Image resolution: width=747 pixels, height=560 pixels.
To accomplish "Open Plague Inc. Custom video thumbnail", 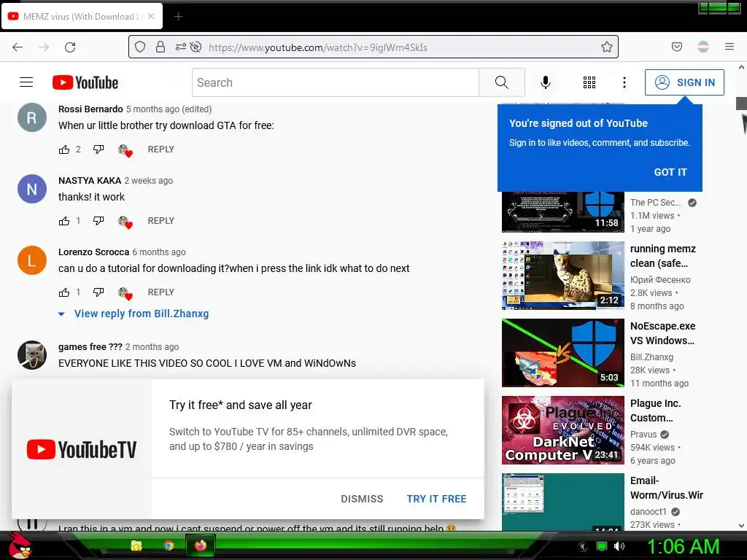I will [x=562, y=430].
